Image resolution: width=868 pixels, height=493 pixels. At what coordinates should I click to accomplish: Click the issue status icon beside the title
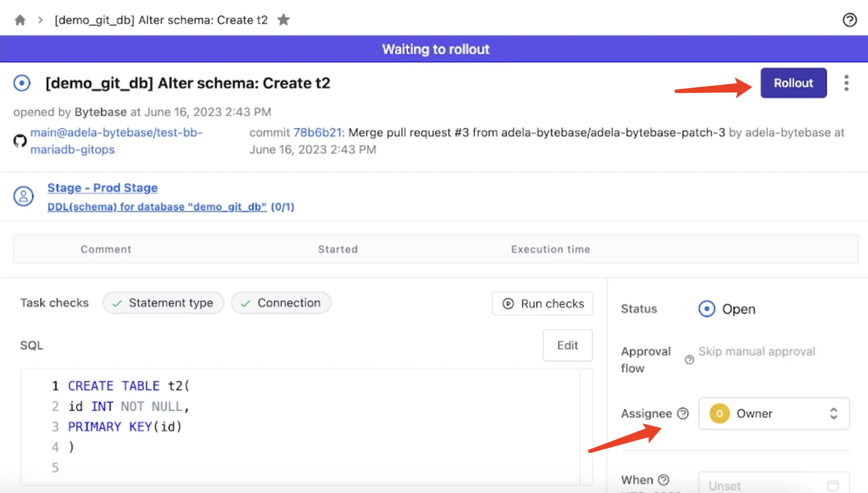pyautogui.click(x=22, y=83)
